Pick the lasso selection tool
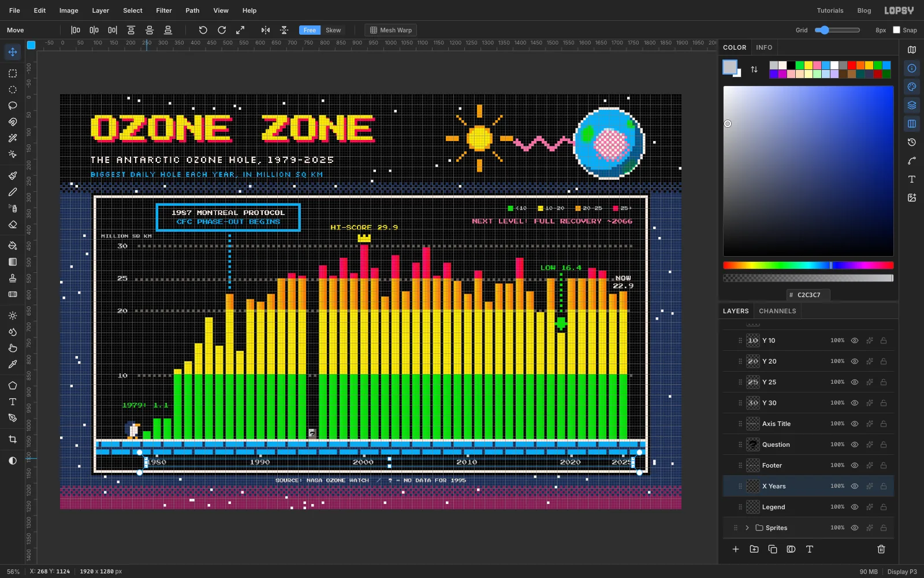 [x=13, y=106]
